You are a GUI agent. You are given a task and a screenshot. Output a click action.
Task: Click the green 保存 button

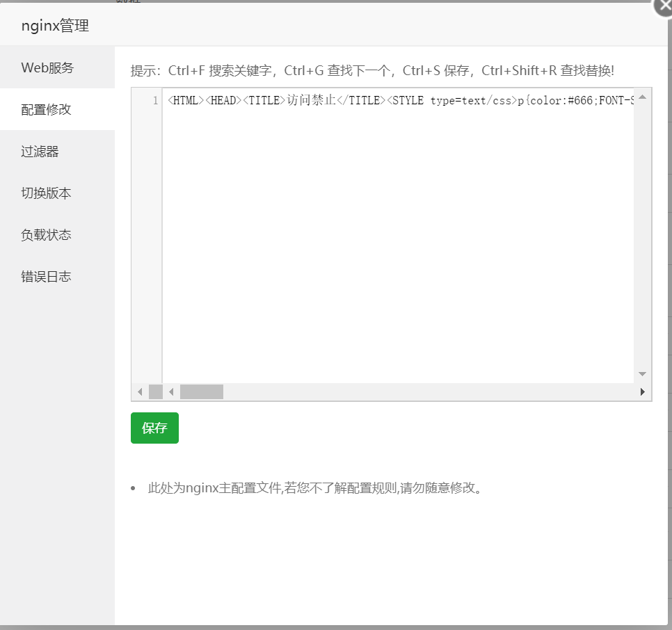click(154, 428)
